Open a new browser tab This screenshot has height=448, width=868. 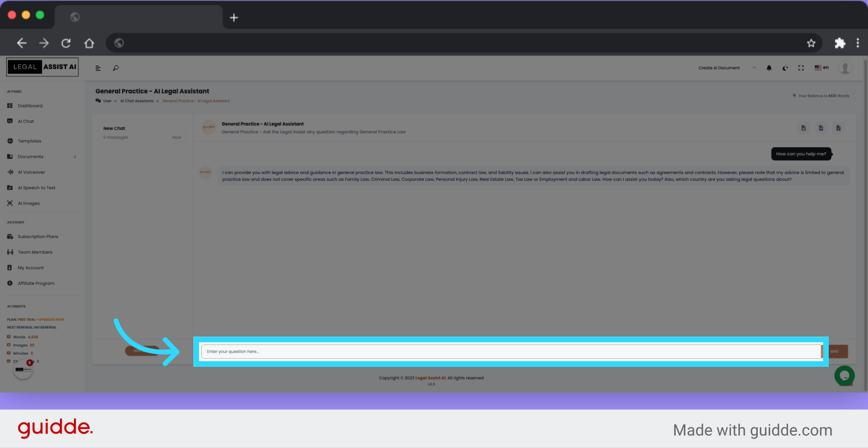point(234,17)
